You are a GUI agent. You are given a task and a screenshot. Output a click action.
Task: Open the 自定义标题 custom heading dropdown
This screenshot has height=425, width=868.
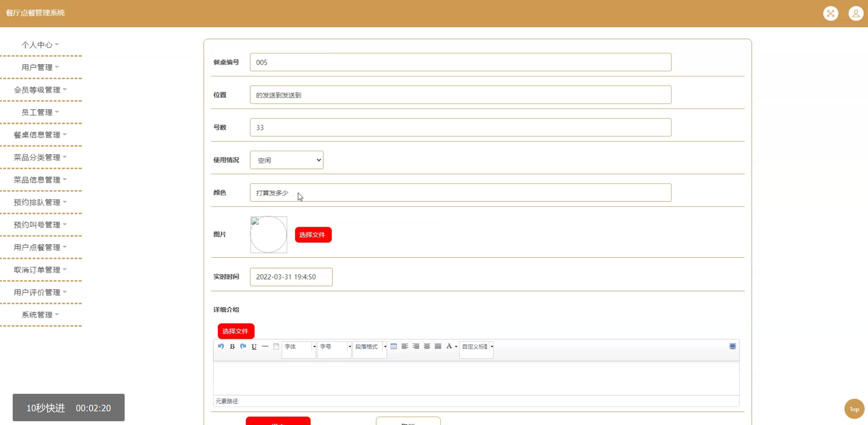coord(477,350)
